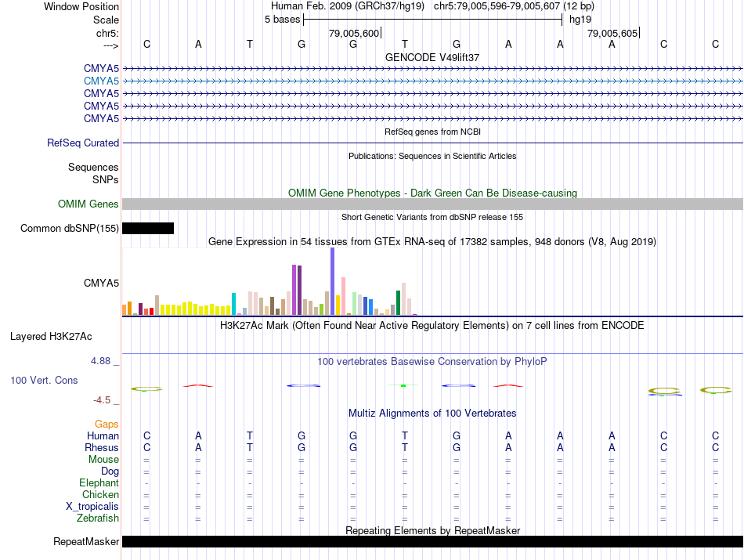Click the RepeatMasker track label

tap(86, 542)
